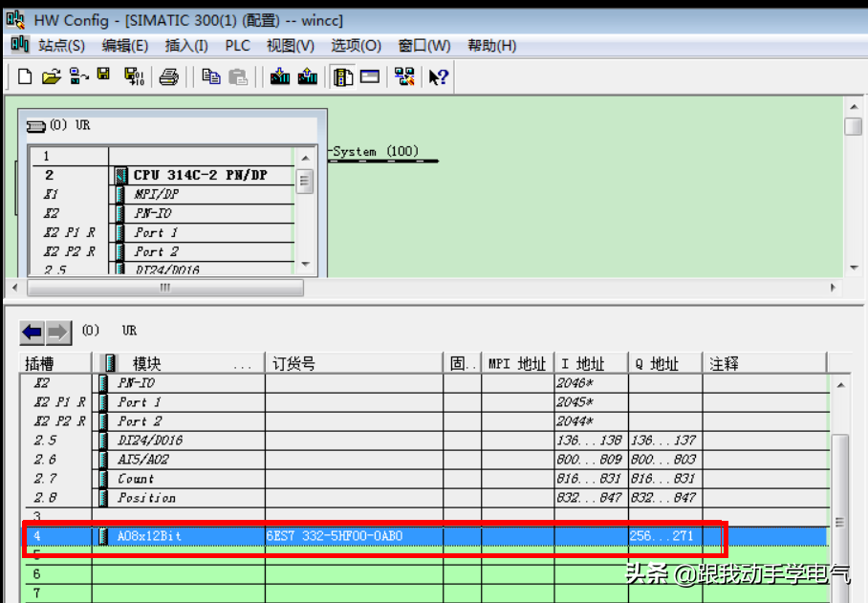Open the 选项(O) menu
This screenshot has width=868, height=603.
click(356, 45)
